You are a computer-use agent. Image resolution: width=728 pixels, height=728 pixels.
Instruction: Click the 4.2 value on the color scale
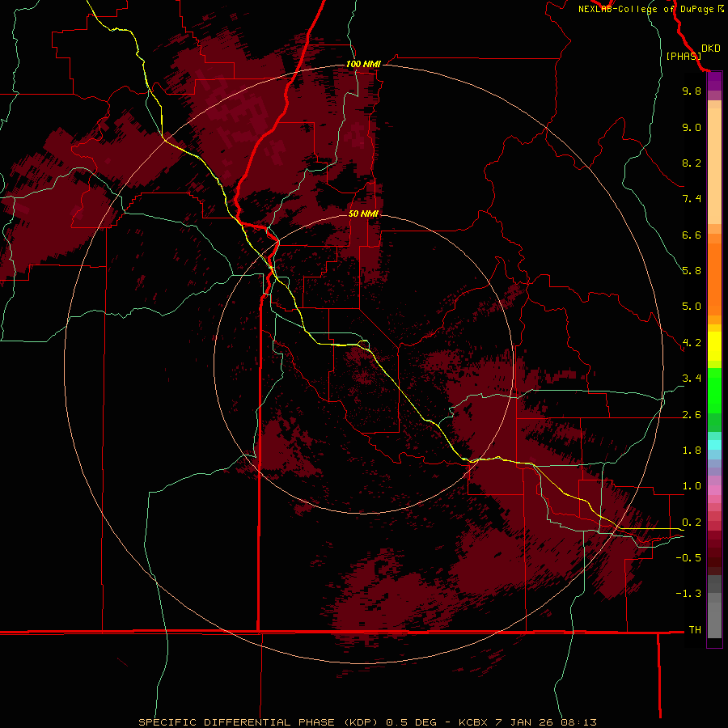(692, 343)
